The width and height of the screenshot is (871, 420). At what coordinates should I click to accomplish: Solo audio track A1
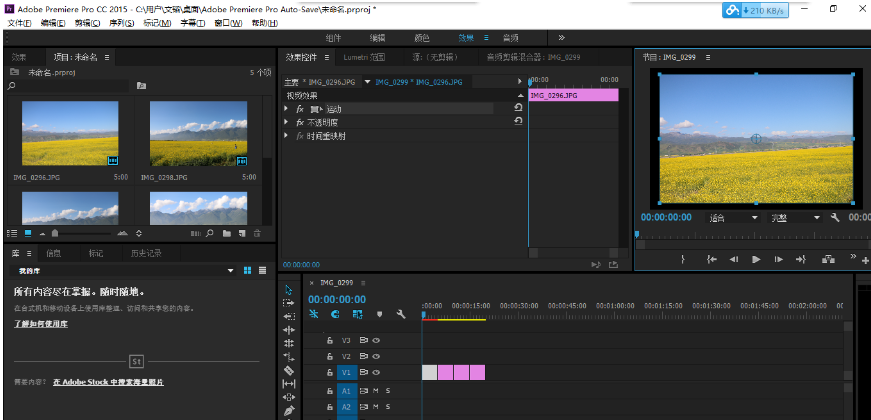[x=388, y=391]
